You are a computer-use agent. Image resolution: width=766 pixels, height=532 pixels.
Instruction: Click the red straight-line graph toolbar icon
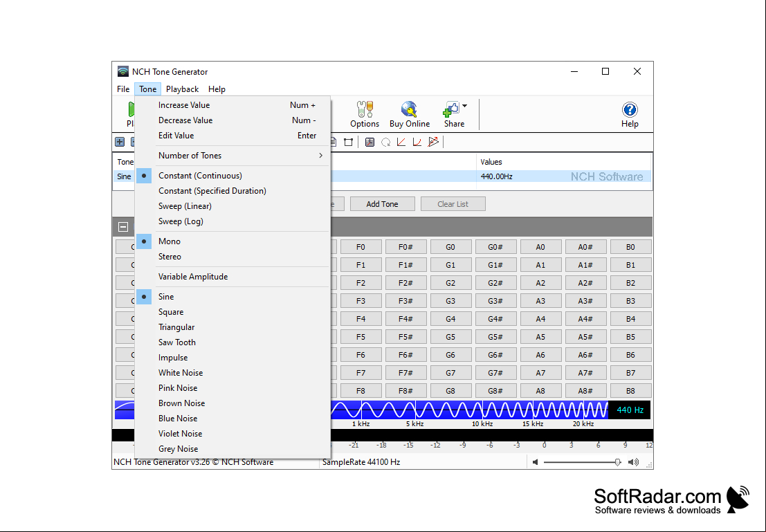click(401, 142)
